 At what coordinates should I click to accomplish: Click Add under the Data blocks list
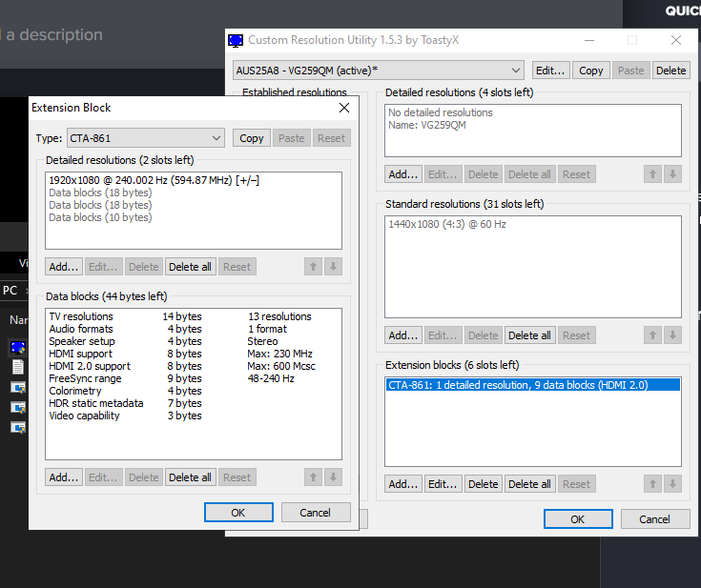click(64, 477)
